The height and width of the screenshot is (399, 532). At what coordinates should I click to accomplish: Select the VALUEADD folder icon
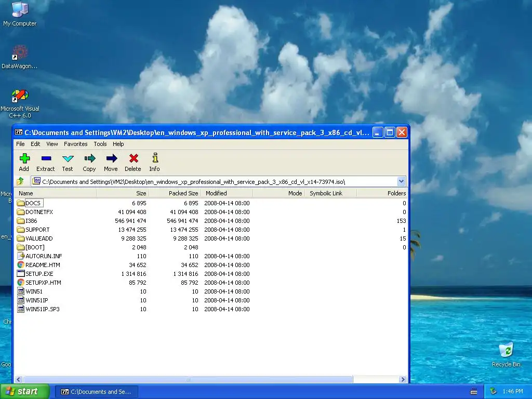(x=21, y=238)
